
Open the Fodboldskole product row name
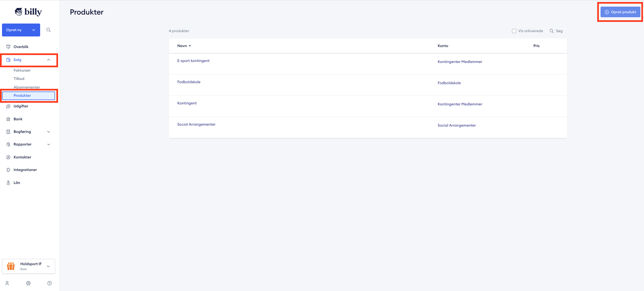click(189, 82)
